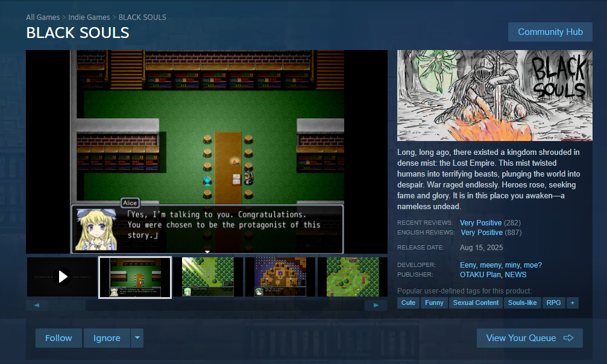Open publisher OTAKU Plan link
The height and width of the screenshot is (364, 607).
pos(480,275)
